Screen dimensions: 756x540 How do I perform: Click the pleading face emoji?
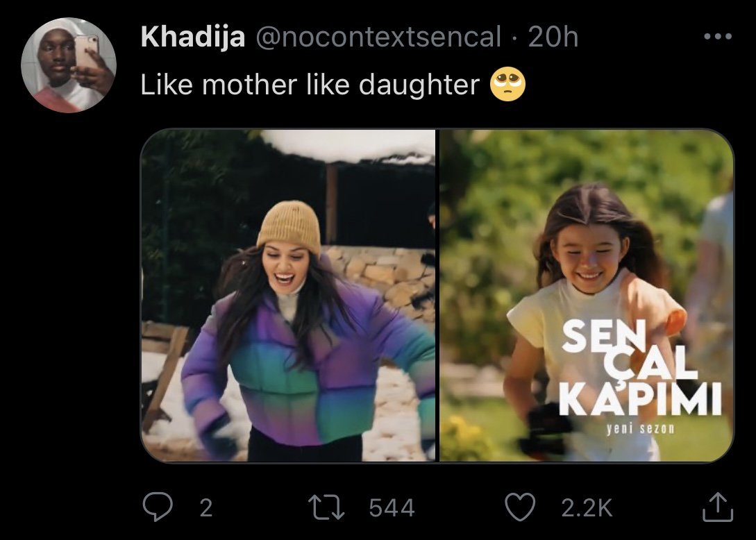click(507, 85)
